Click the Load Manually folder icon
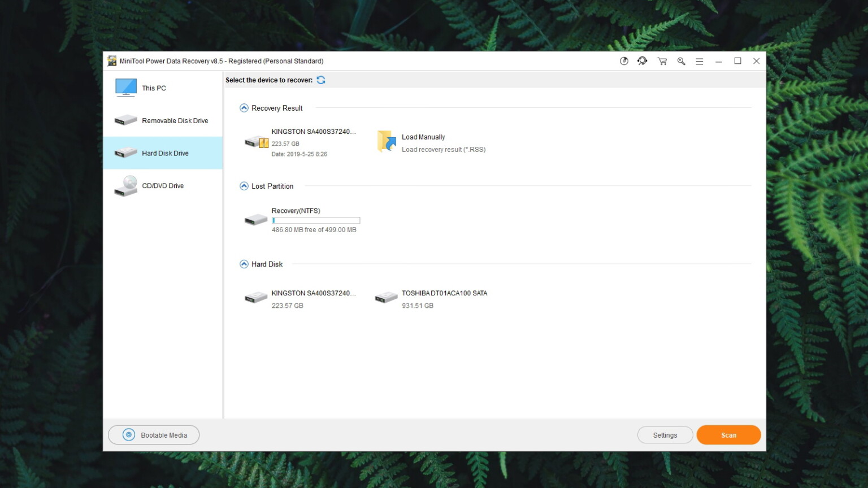Viewport: 868px width, 488px height. [x=387, y=141]
